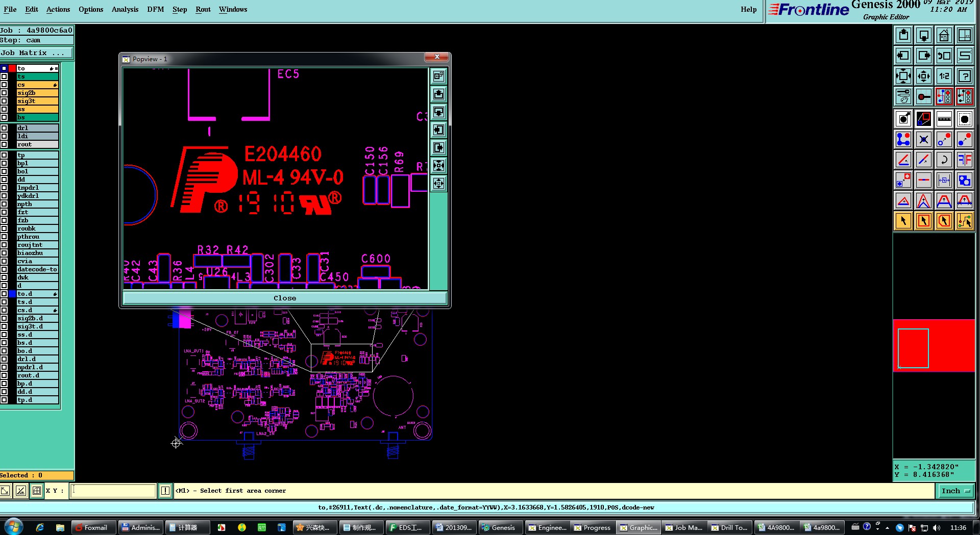Screen dimensions: 980x535
Task: Click the blue color swatch of to.d layer
Action: [x=12, y=294]
